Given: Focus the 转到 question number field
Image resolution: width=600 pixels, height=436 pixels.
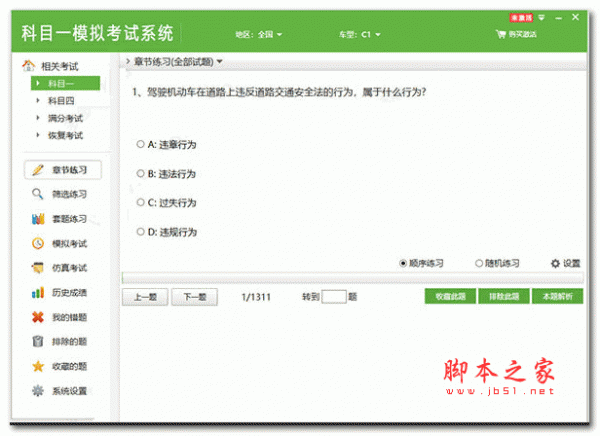Looking at the screenshot, I should coord(334,297).
